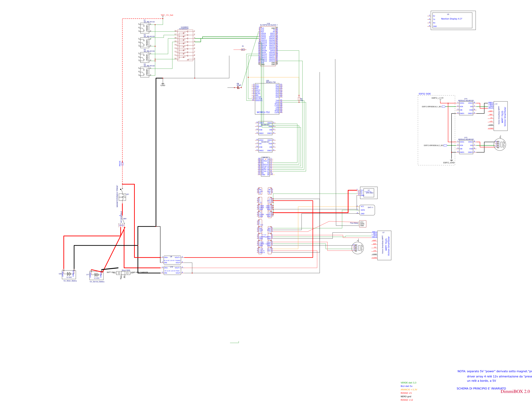
Task: Select the U13 MODULO ADUM1201 isolator
Action: pyautogui.click(x=466, y=147)
